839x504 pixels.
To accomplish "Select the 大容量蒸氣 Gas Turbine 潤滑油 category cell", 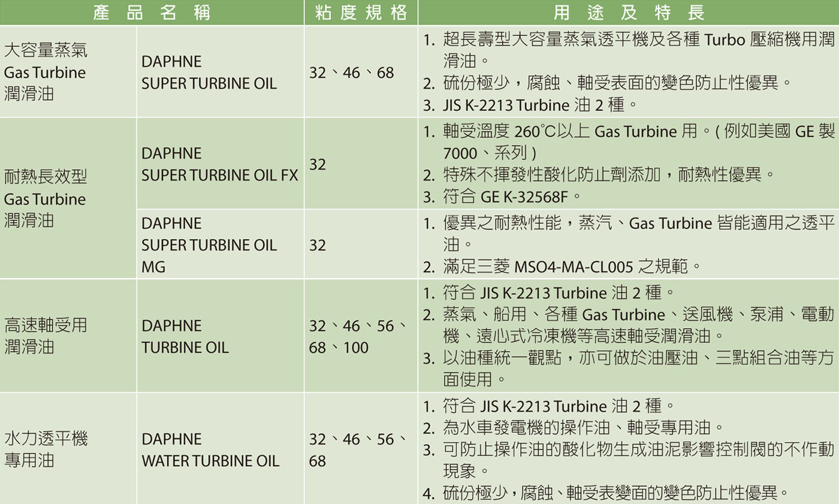I will pos(46,72).
